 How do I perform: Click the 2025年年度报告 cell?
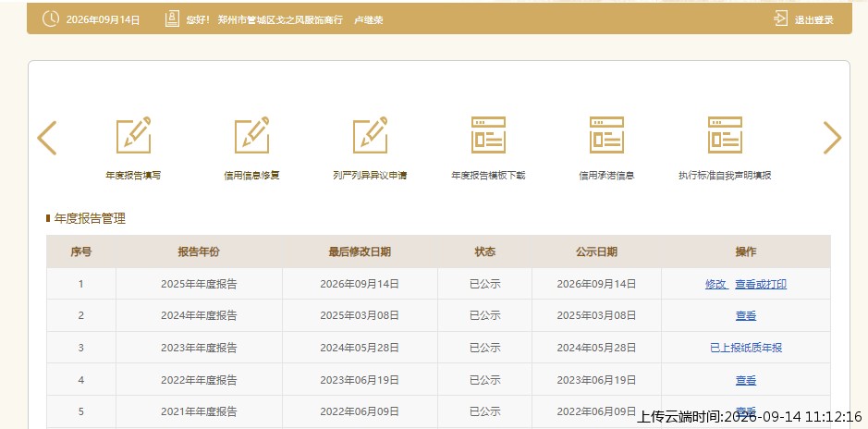pyautogui.click(x=199, y=284)
